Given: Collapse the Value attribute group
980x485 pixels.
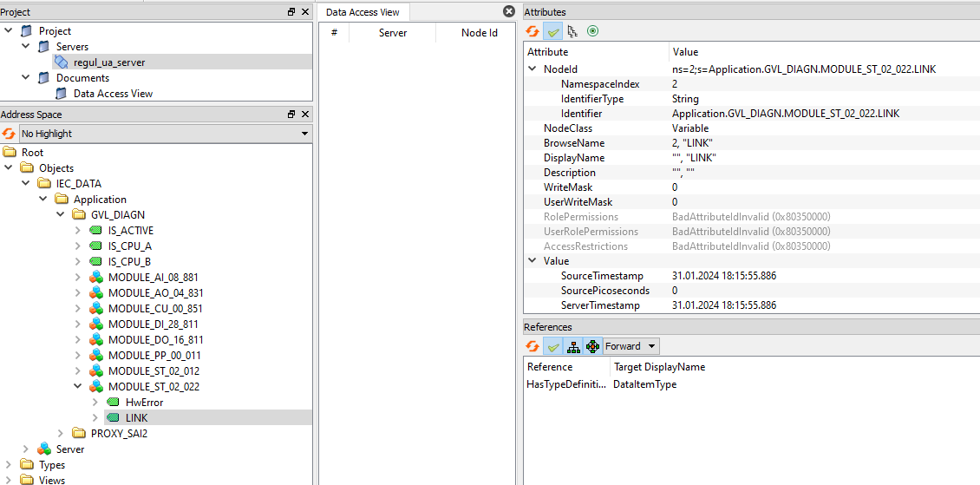Looking at the screenshot, I should click(x=532, y=261).
